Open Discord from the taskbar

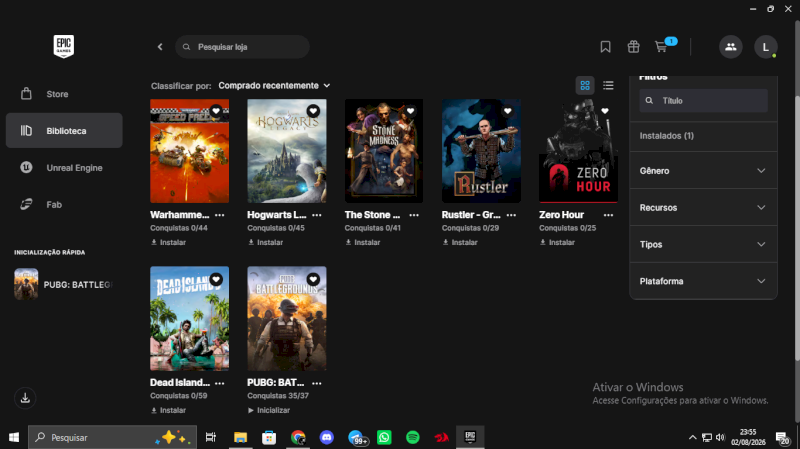[327, 437]
